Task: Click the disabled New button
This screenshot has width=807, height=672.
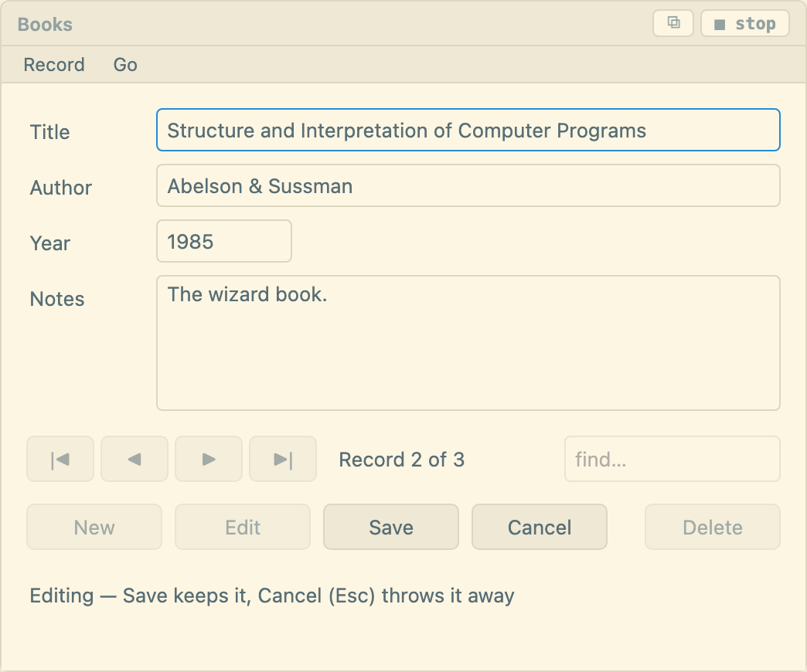Action: coord(94,527)
